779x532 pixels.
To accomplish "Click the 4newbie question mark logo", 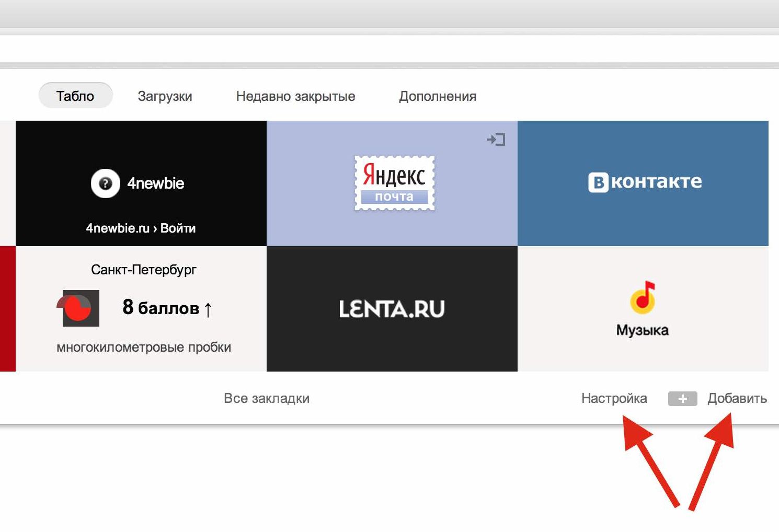I will 106,183.
